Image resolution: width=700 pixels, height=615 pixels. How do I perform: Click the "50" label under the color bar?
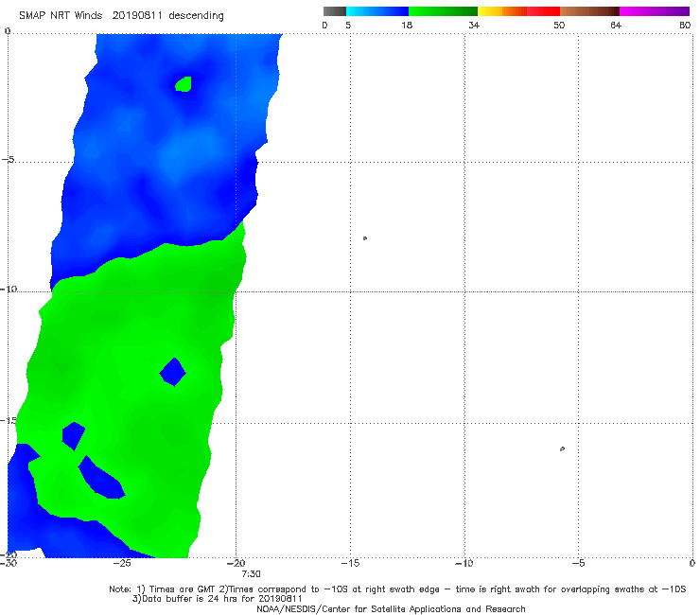pyautogui.click(x=559, y=26)
